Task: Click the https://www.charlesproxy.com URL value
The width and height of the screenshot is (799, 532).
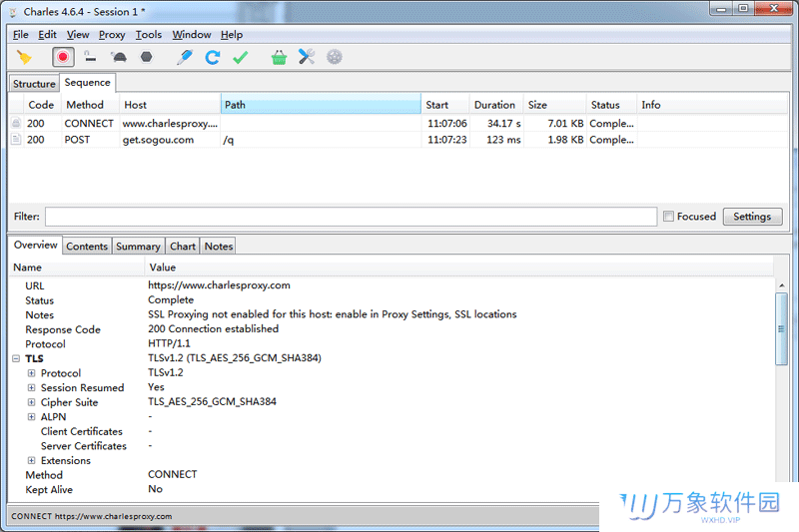Action: pyautogui.click(x=219, y=285)
